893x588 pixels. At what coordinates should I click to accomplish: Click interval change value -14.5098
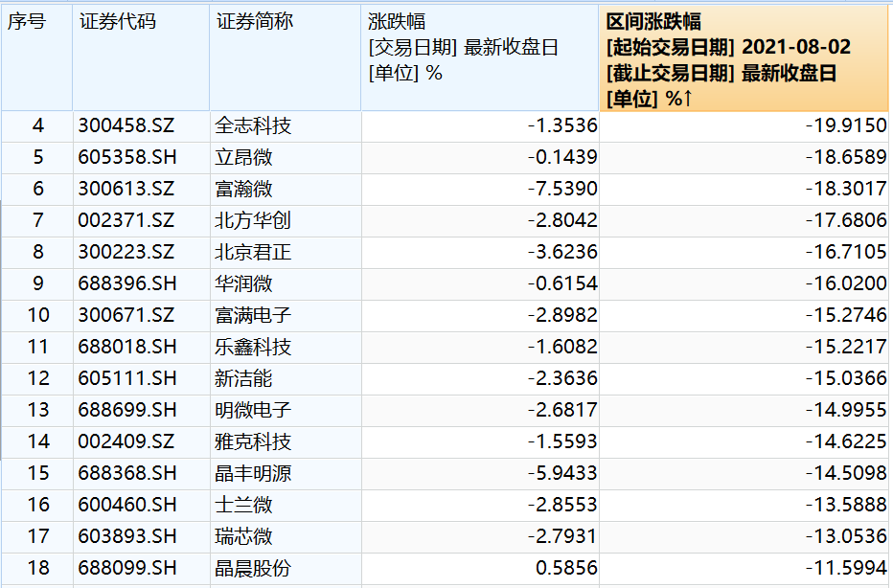point(846,473)
